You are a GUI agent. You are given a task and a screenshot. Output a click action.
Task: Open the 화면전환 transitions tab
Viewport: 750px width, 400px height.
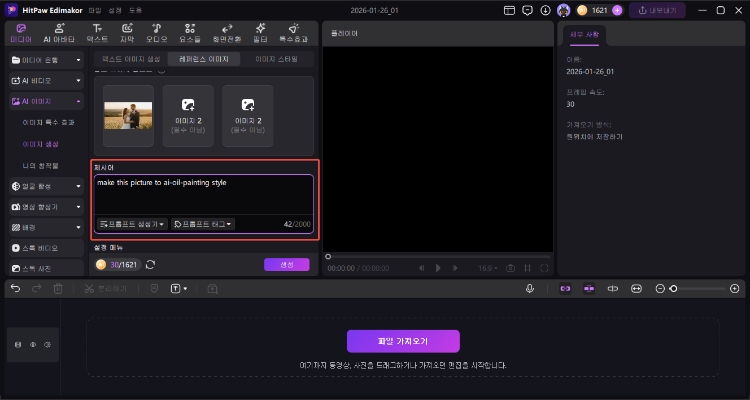point(227,33)
